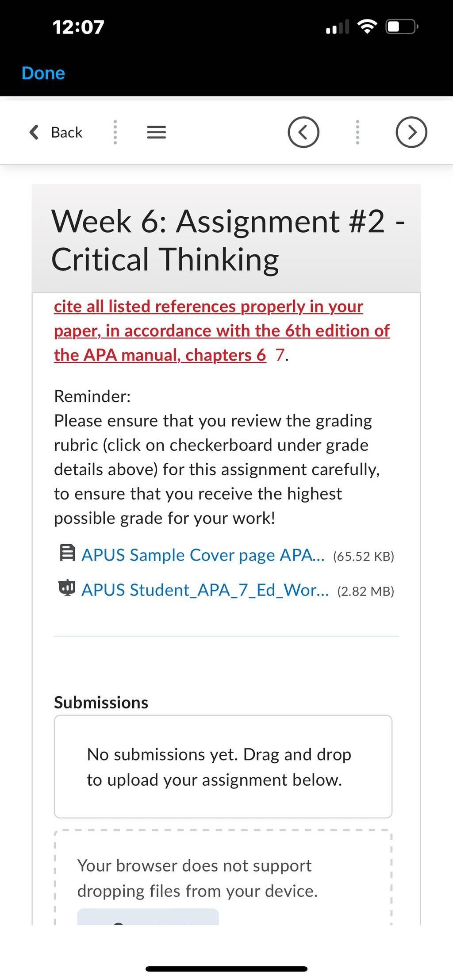The image size is (453, 980).
Task: Open APUS Sample Cover page APA file
Action: pyautogui.click(x=203, y=555)
